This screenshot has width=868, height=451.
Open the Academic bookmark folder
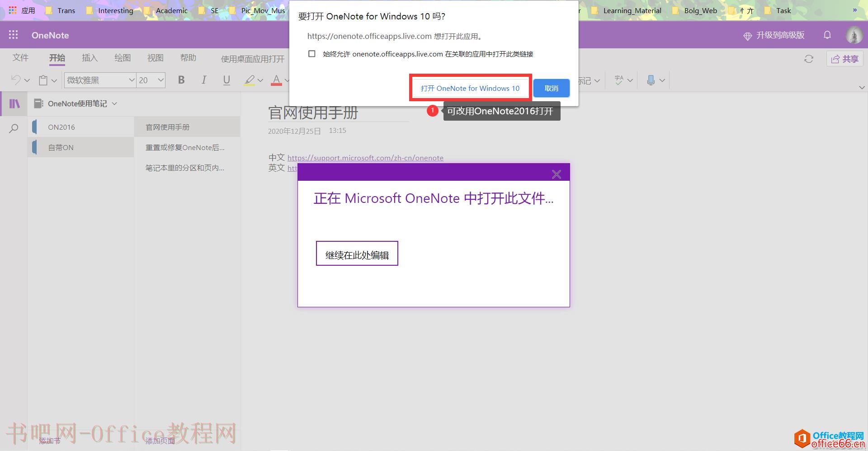[166, 10]
